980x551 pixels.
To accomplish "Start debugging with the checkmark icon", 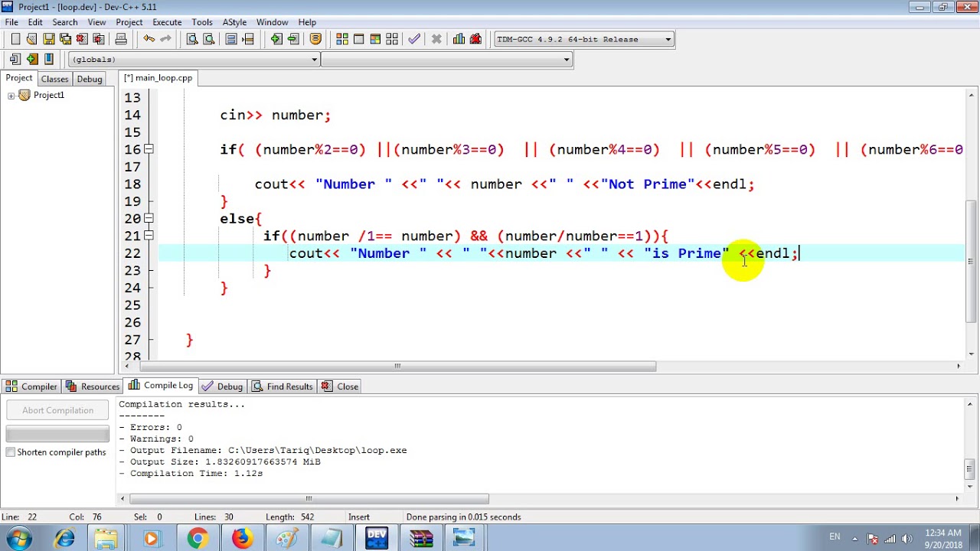I will (x=414, y=39).
